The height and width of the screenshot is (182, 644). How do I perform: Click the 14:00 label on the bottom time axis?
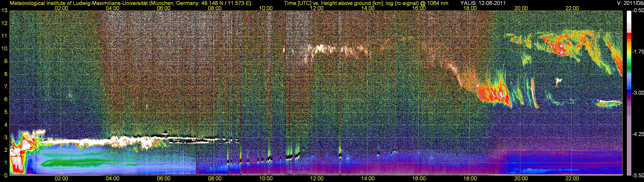coord(368,179)
